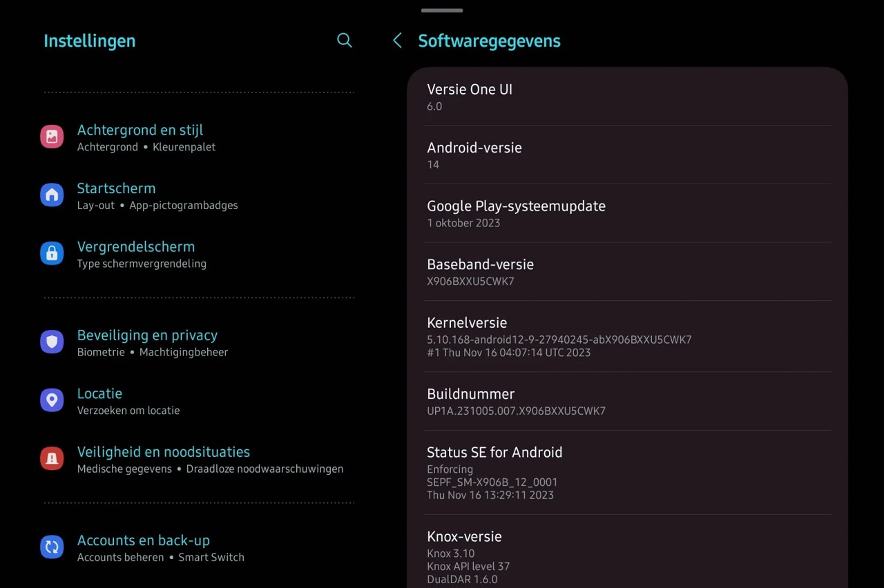Select the Knox-versie row
884x588 pixels.
coord(627,551)
